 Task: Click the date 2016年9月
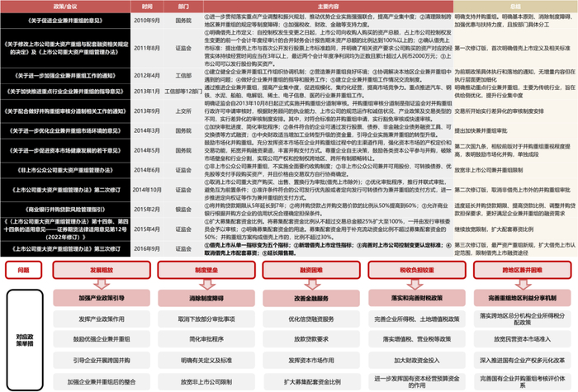click(x=147, y=248)
